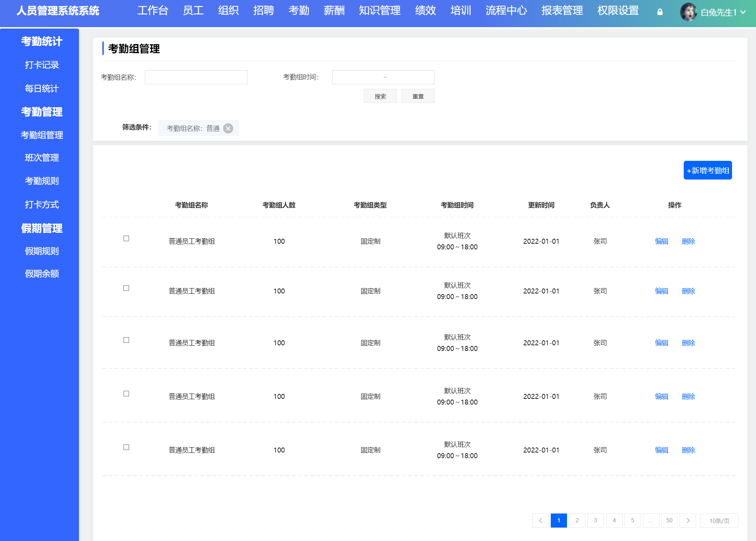Open the 考勤组时间 date range field

383,77
